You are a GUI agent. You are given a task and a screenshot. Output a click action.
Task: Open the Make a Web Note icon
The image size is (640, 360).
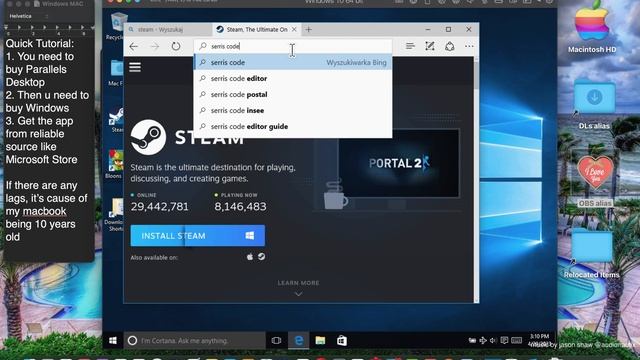(430, 46)
